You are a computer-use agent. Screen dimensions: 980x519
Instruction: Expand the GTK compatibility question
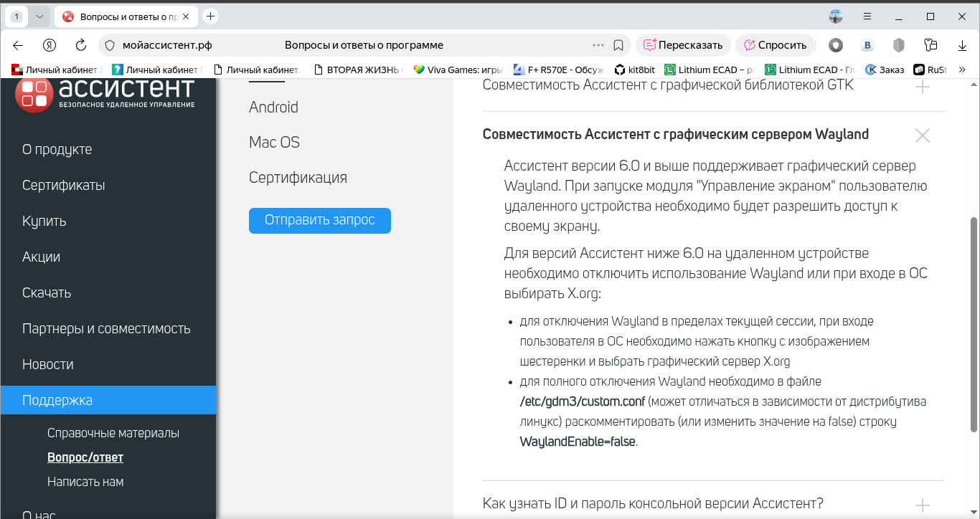point(922,87)
